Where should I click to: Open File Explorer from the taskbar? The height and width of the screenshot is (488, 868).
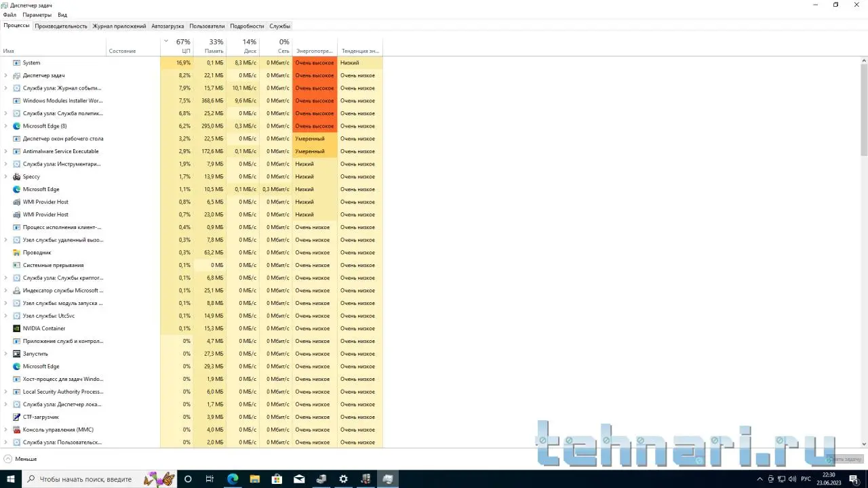pyautogui.click(x=254, y=479)
